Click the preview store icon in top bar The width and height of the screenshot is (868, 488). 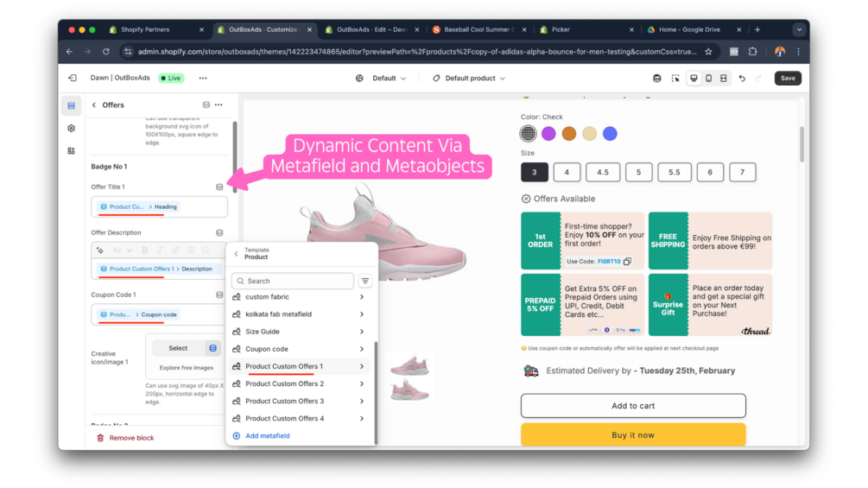[x=657, y=78]
